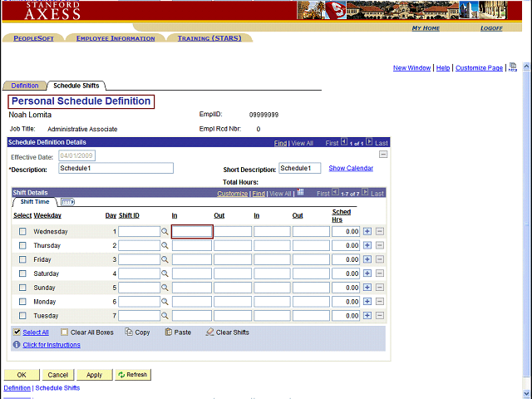The image size is (532, 399).
Task: Click the Paste shifts icon
Action: (x=169, y=332)
